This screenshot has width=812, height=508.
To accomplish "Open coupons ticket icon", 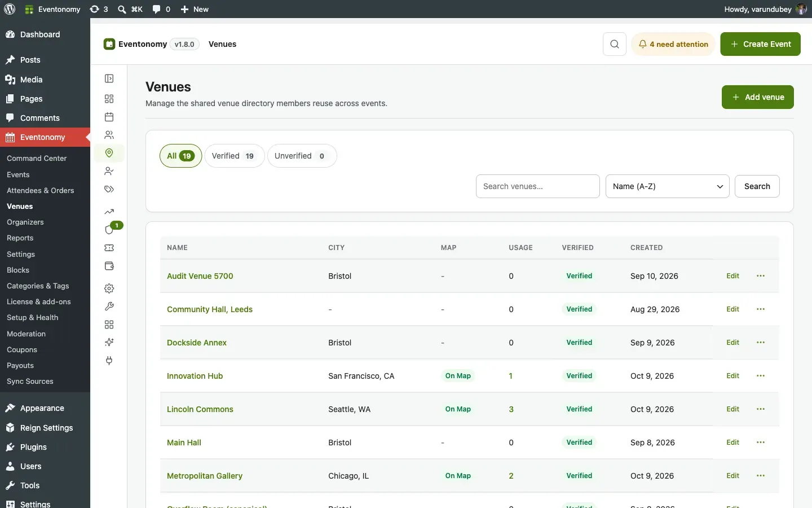I will (x=109, y=248).
